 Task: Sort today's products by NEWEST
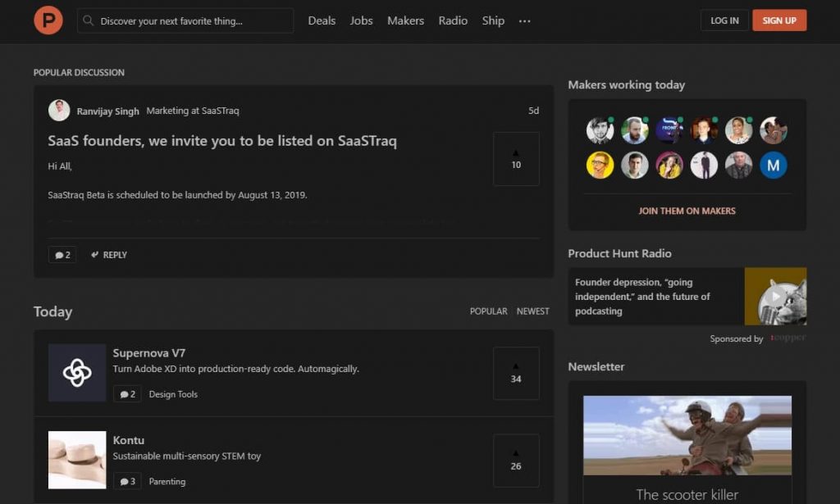[x=532, y=311]
